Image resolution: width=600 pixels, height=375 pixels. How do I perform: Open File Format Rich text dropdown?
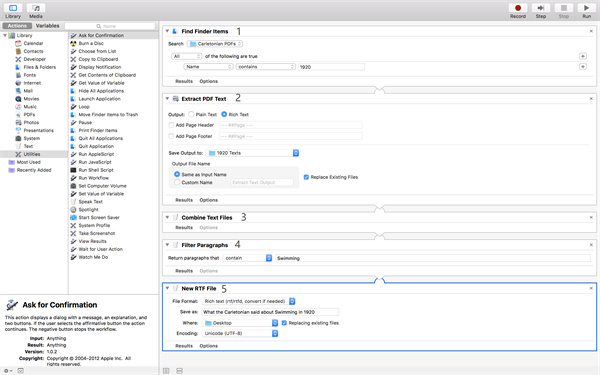248,302
